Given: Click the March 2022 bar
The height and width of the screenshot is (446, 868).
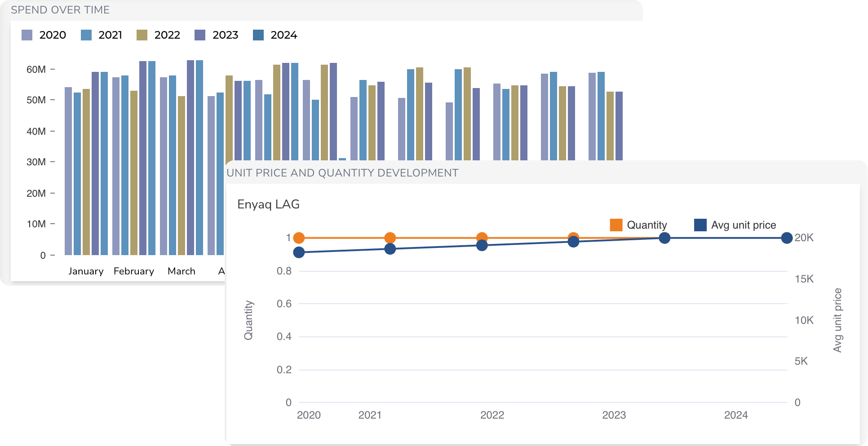Looking at the screenshot, I should point(182,176).
